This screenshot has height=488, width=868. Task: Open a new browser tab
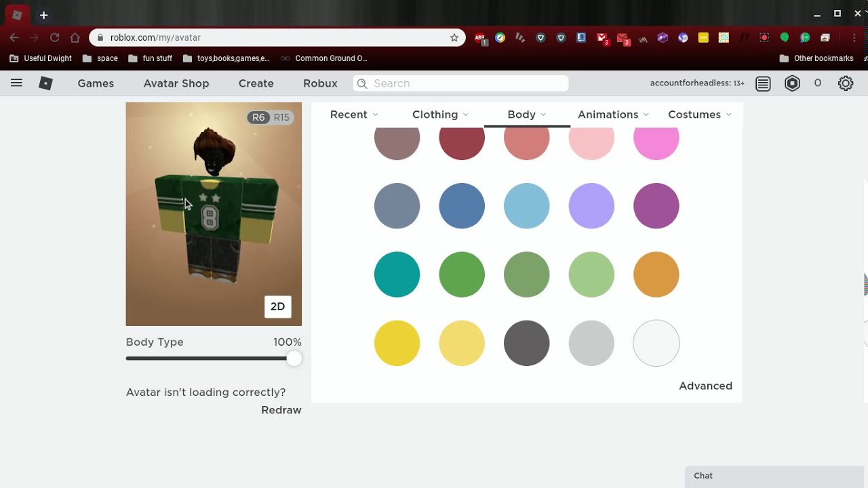click(43, 15)
